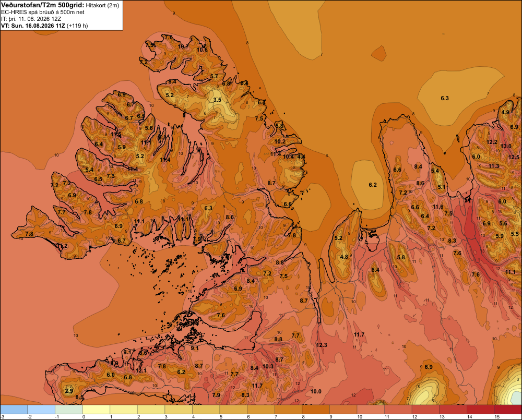Click the blue legend swatch between -3 and -2
This screenshot has height=420, width=522.
click(14, 410)
